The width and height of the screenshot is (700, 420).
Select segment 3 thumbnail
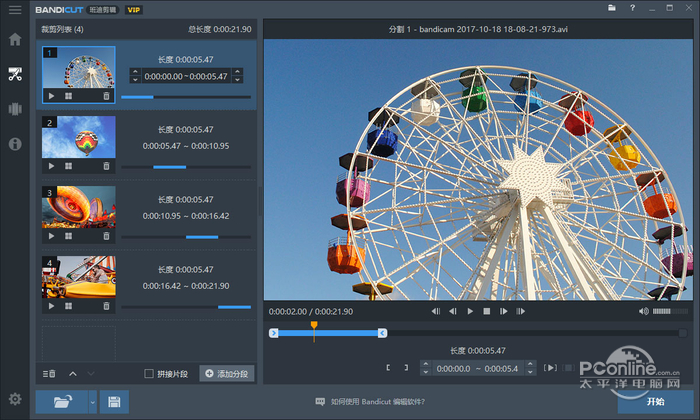pyautogui.click(x=78, y=207)
